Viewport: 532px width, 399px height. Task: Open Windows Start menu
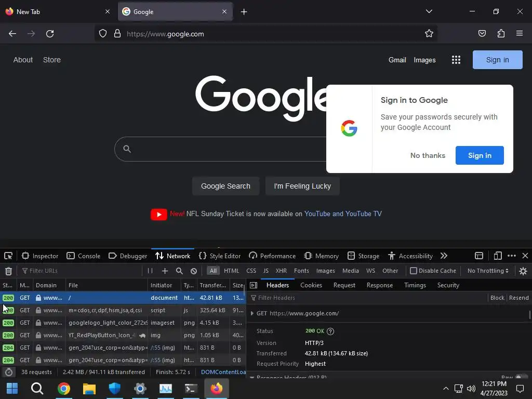[x=12, y=389]
